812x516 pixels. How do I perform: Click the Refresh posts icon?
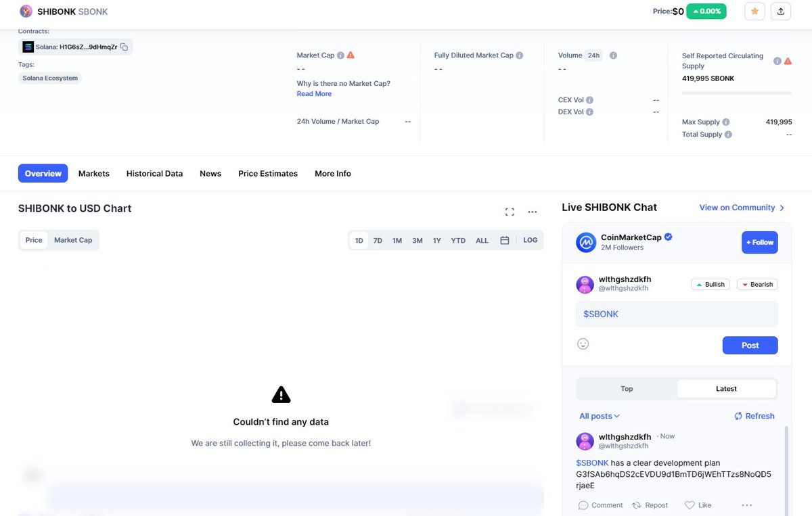[738, 416]
